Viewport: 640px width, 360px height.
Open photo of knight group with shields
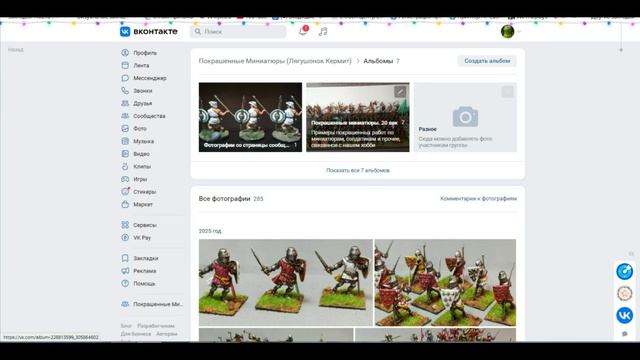tap(445, 282)
